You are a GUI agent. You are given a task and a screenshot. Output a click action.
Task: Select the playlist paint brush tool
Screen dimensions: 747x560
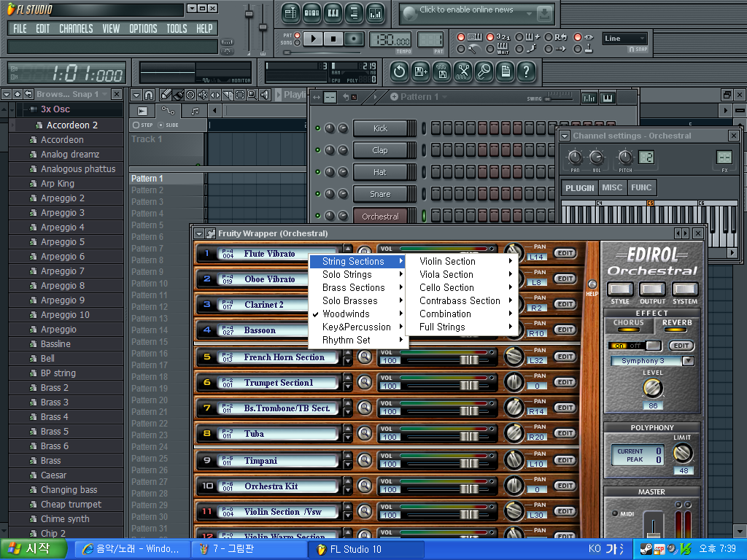178,95
